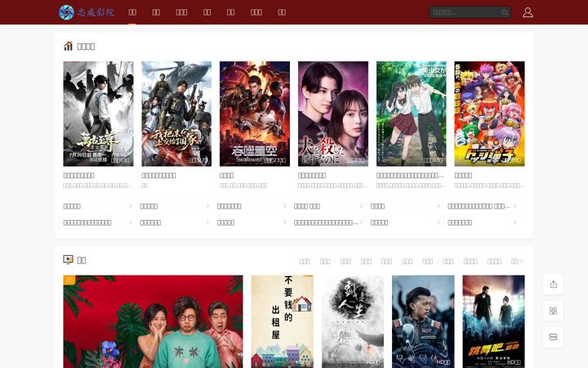Viewport: 588px width, 368px height.
Task: Open the 跳舞吧 dance movie poster
Action: point(493,322)
